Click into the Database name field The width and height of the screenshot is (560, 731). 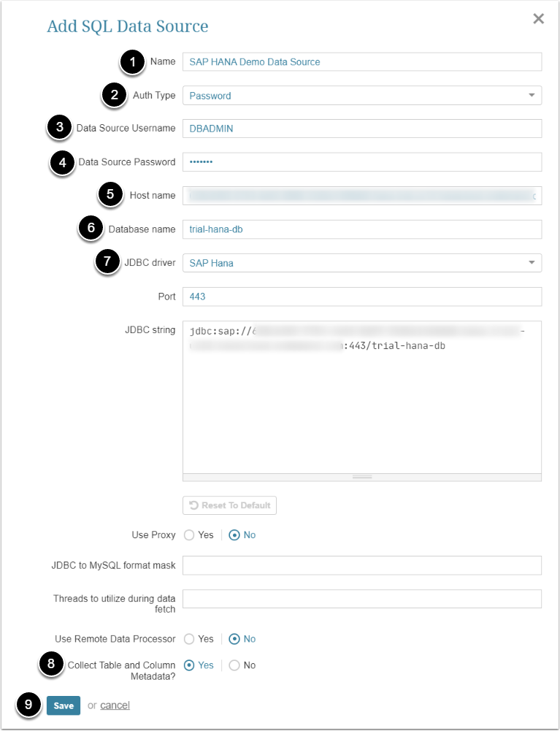361,229
